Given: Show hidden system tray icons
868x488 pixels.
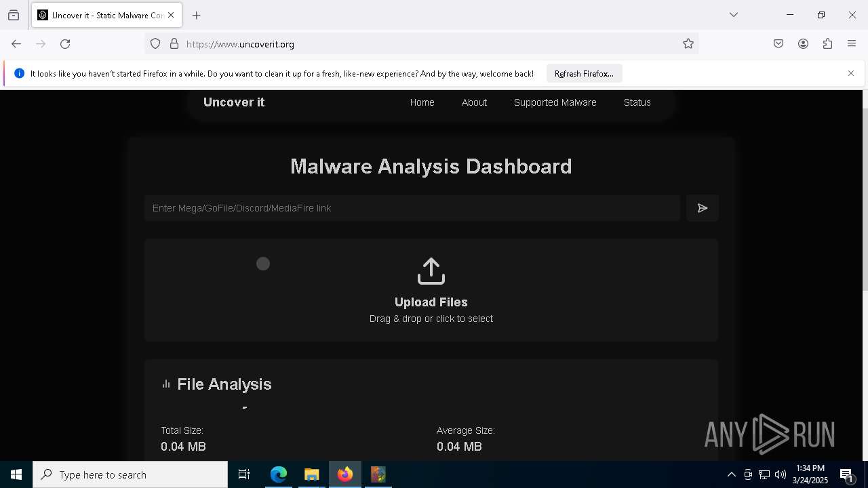Looking at the screenshot, I should point(732,474).
